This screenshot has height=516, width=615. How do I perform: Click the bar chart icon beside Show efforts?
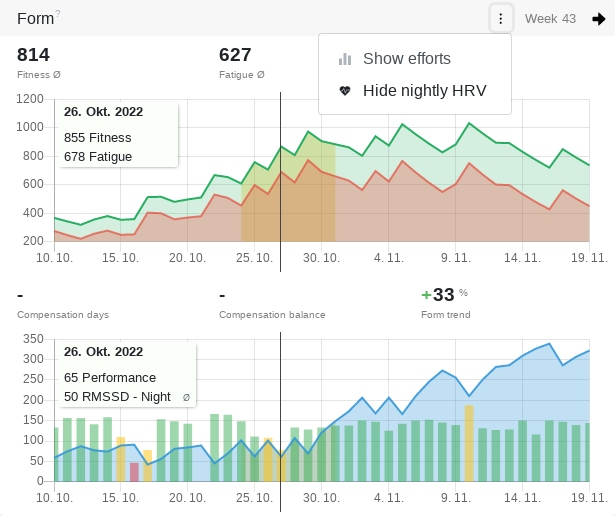point(345,59)
